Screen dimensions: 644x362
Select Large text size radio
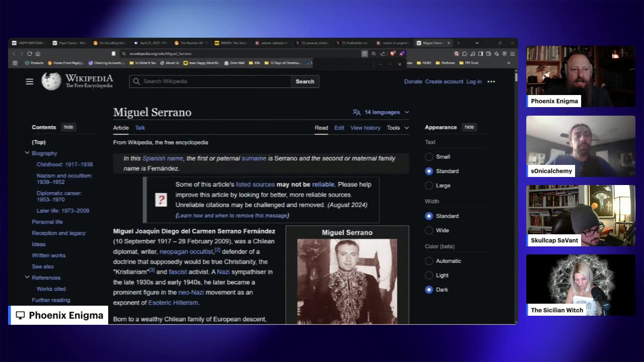pos(429,186)
